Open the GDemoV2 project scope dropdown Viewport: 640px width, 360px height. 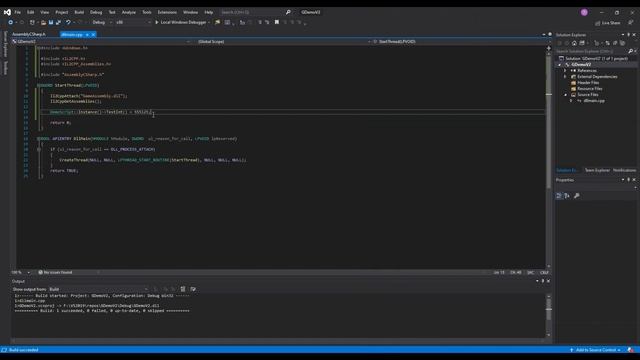pos(101,42)
